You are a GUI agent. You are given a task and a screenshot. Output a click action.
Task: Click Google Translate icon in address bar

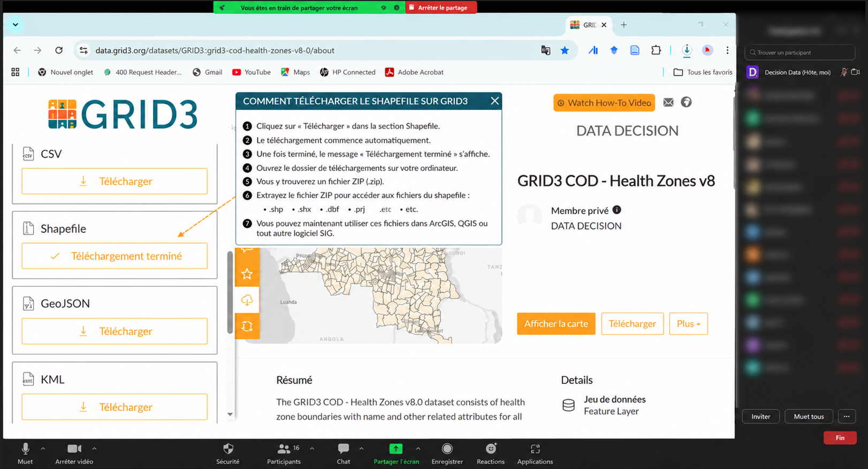545,50
